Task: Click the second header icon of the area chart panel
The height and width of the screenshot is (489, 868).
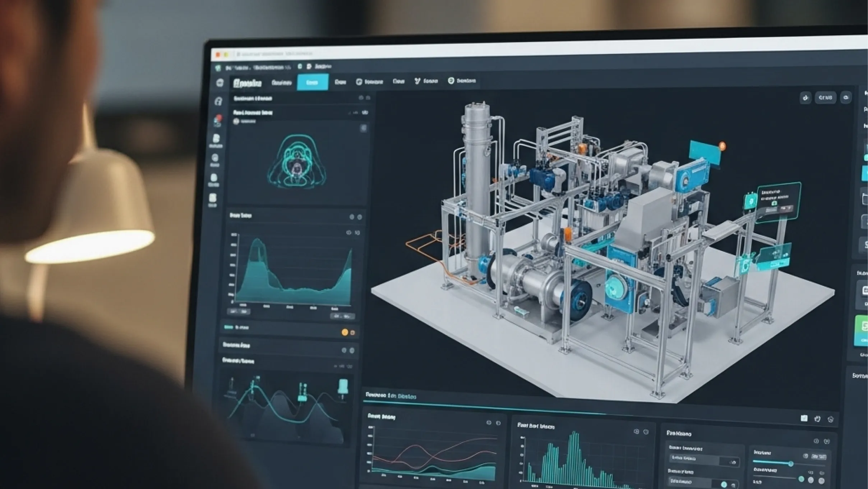Action: point(360,217)
